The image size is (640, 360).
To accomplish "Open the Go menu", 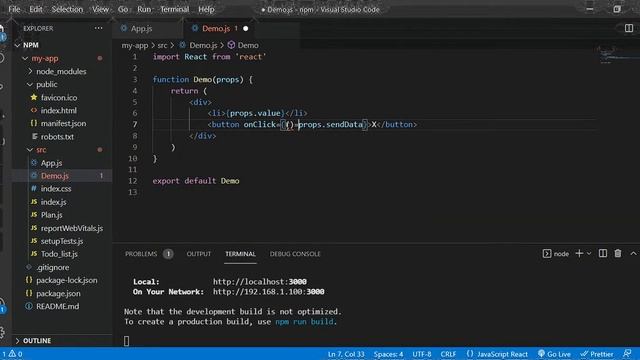I will point(122,9).
